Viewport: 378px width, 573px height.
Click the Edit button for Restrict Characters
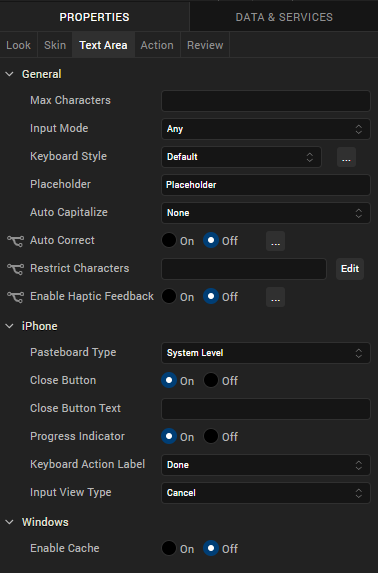point(350,269)
